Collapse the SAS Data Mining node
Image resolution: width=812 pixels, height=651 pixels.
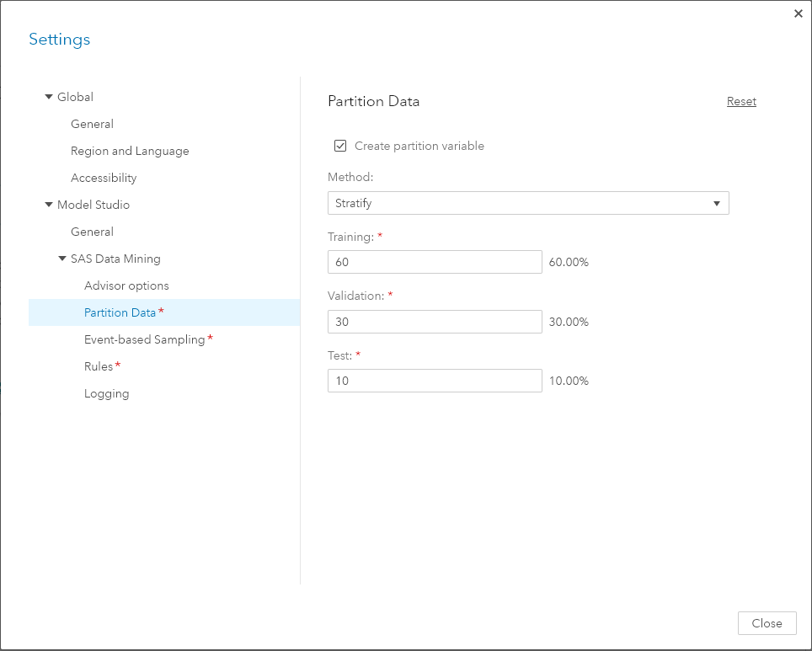coord(62,259)
